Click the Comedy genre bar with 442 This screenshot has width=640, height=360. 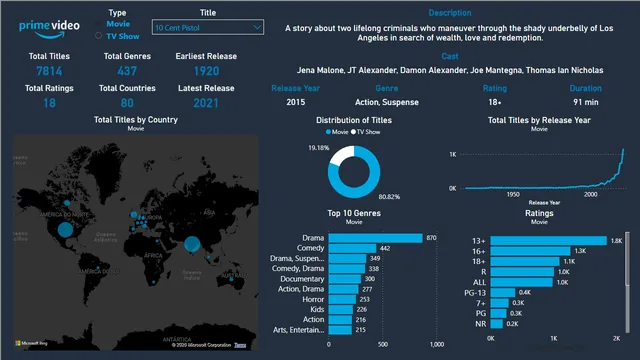[352, 248]
